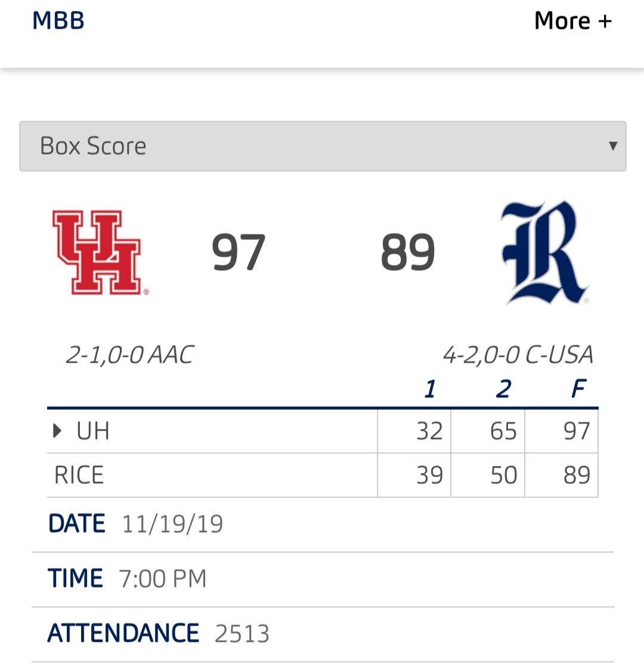Select the F final column header

[578, 389]
